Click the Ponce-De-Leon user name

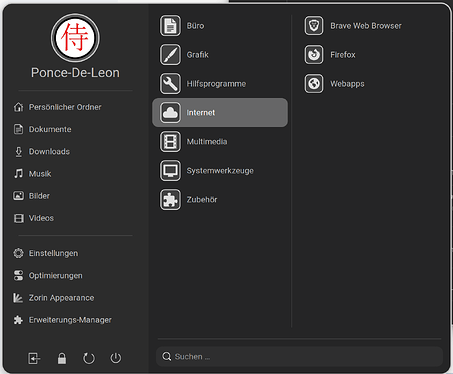click(75, 73)
